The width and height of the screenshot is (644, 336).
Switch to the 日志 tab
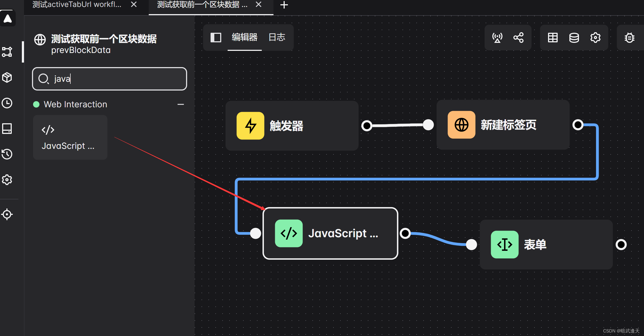[x=277, y=37]
